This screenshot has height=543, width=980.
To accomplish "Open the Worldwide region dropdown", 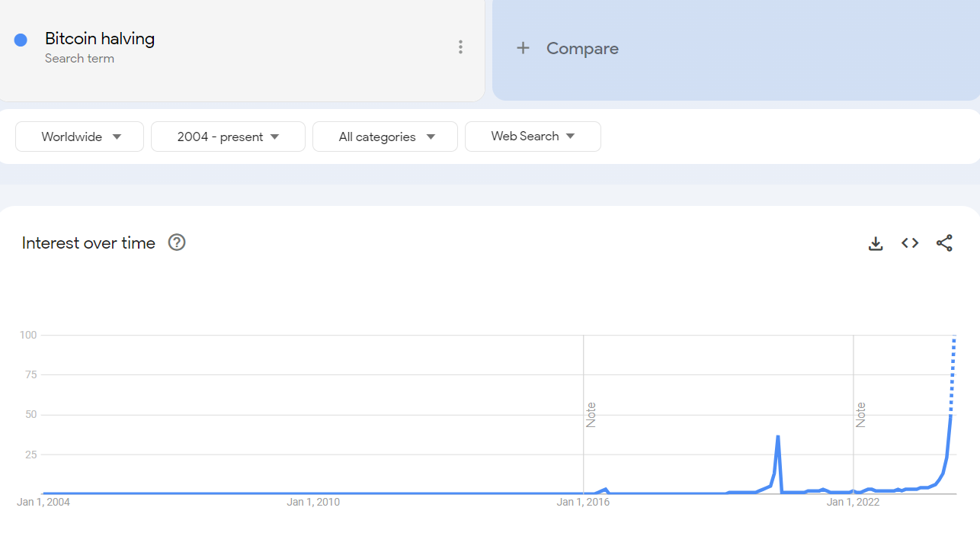I will (80, 137).
